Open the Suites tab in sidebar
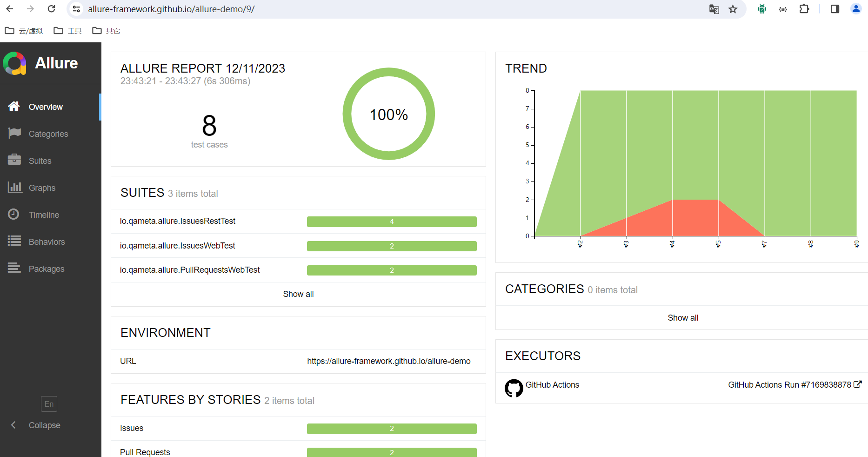The height and width of the screenshot is (457, 868). click(51, 161)
